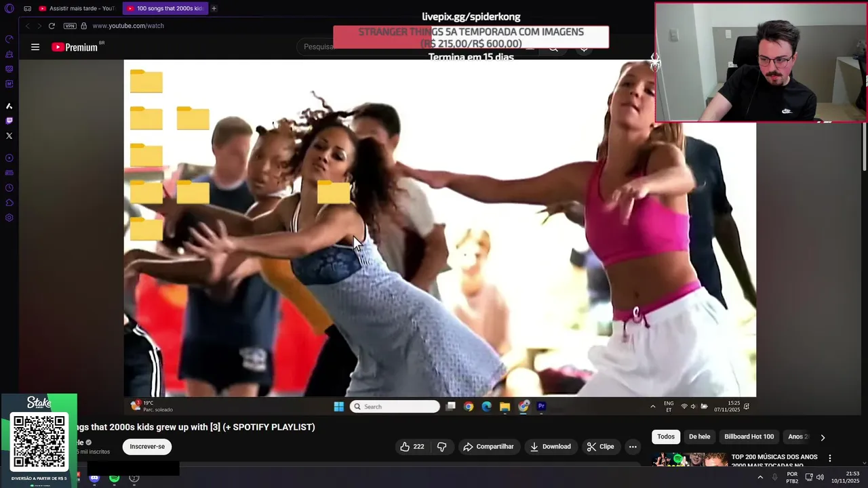Select the '100 songs that 2000s kids' tab

(165, 8)
